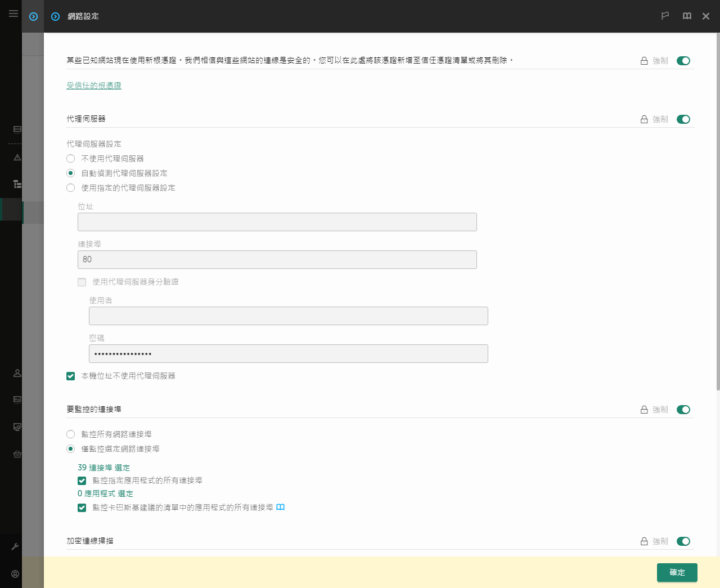
Task: Uncheck 本機位址不使用代理伺服器 checkbox
Action: [70, 376]
